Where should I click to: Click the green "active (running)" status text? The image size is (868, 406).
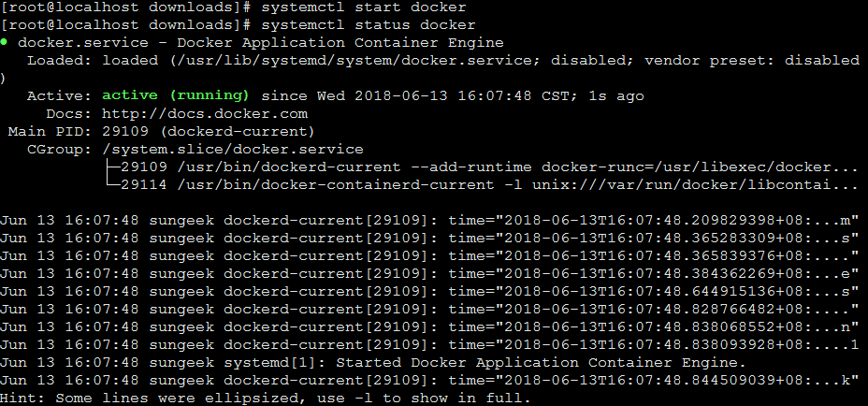pos(176,95)
